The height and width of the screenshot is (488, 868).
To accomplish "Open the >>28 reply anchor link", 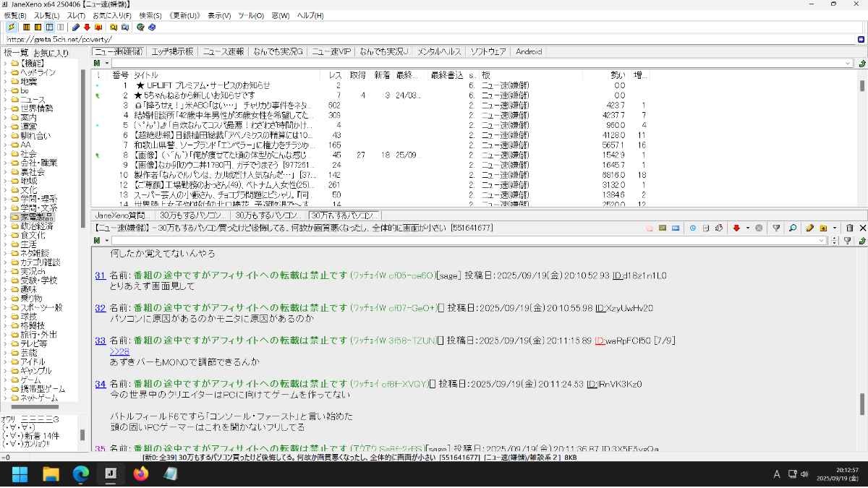I will (119, 351).
